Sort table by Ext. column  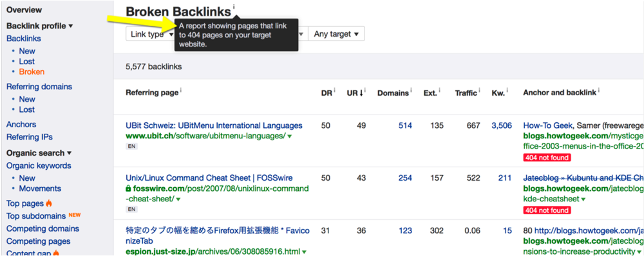[x=430, y=93]
